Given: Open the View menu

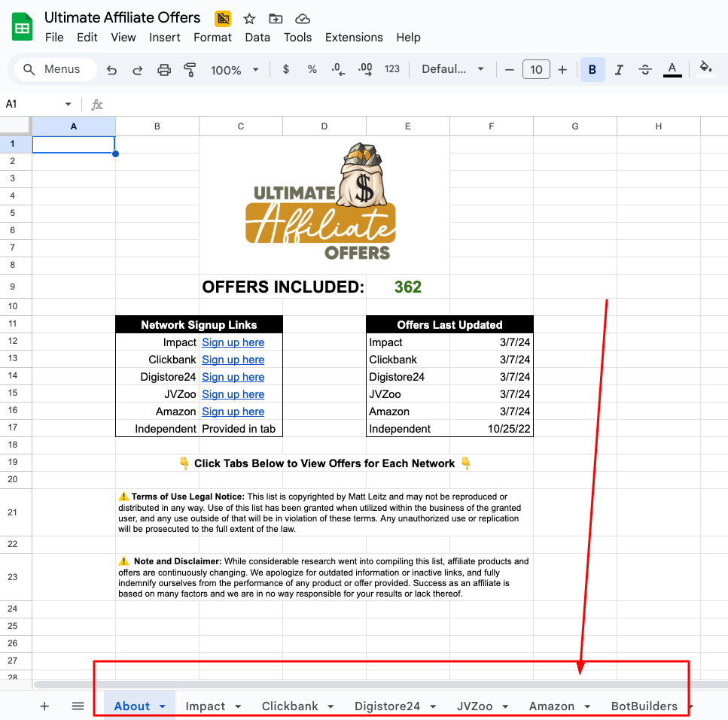Looking at the screenshot, I should (123, 38).
